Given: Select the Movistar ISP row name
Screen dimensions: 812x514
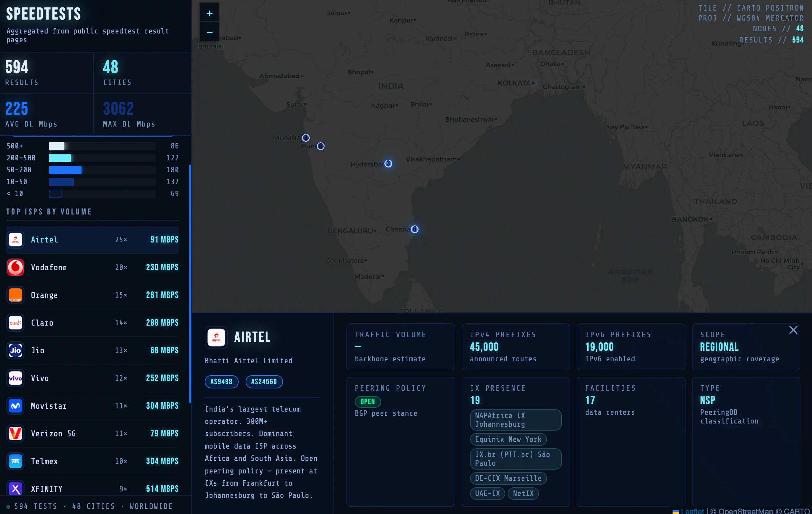Looking at the screenshot, I should tap(49, 406).
